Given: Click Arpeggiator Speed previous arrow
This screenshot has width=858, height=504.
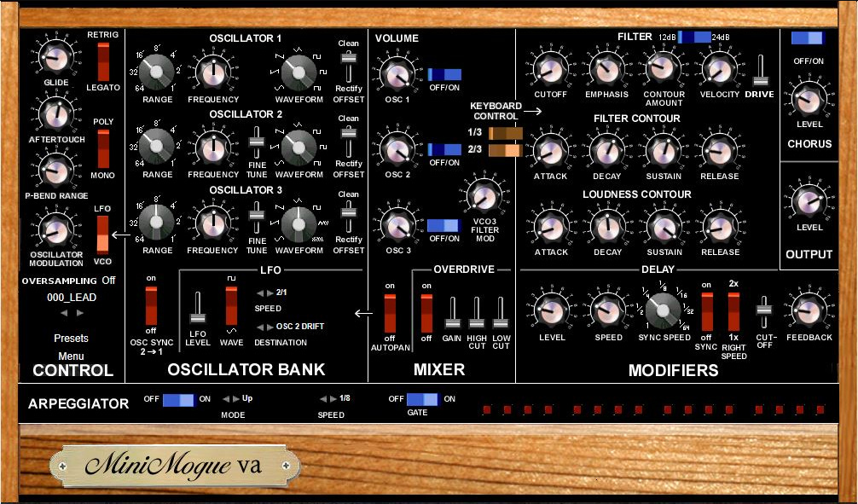Looking at the screenshot, I should pos(323,399).
